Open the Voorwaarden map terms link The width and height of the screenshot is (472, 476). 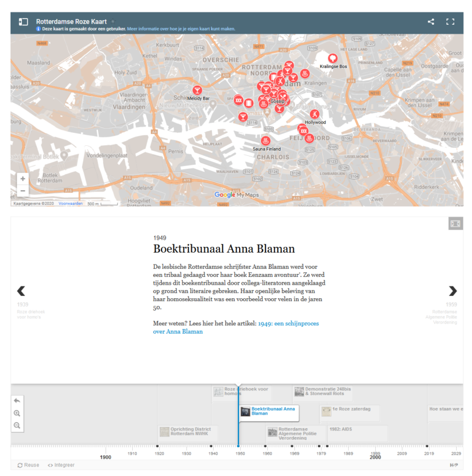coord(70,203)
